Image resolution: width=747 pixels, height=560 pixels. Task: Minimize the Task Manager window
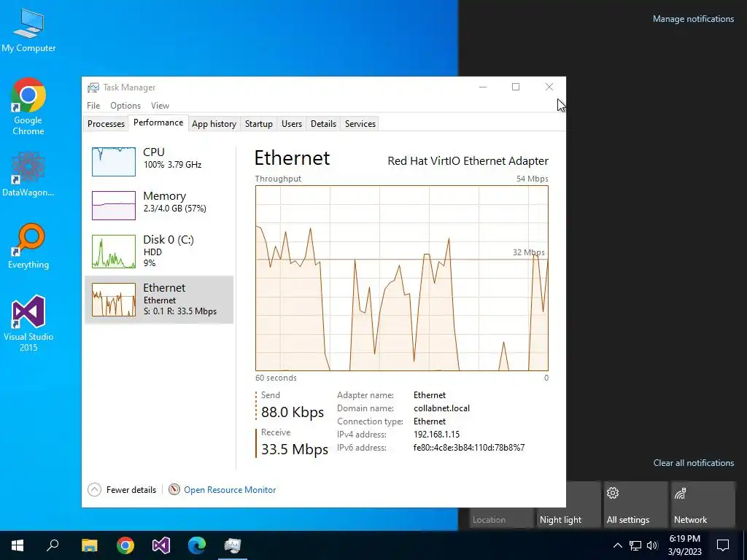[x=483, y=87]
